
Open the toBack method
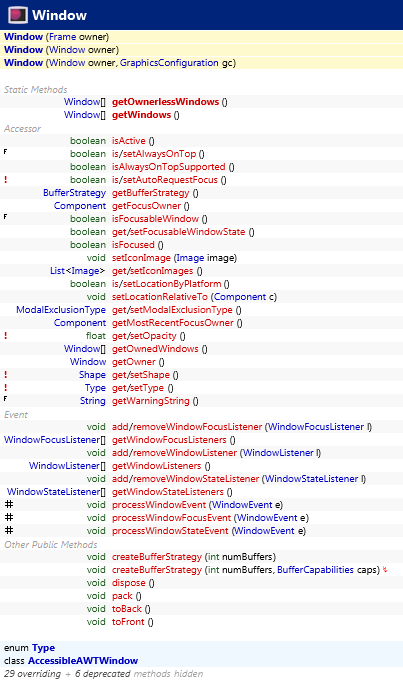coord(127,609)
